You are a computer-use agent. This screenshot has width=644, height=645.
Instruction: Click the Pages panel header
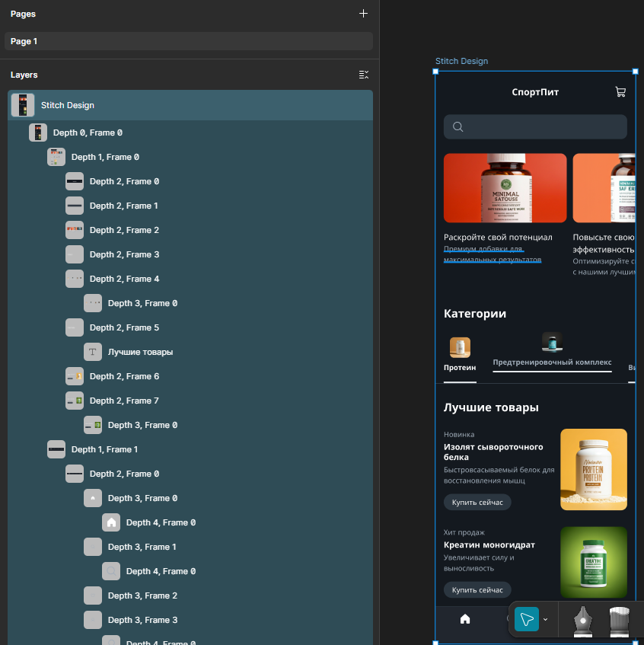[x=23, y=14]
